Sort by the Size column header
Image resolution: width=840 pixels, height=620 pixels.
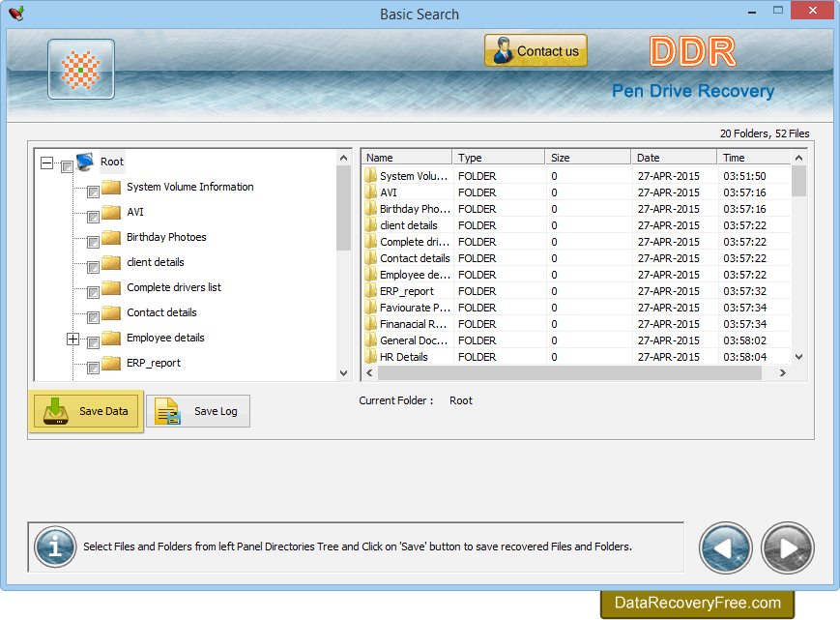[x=589, y=158]
